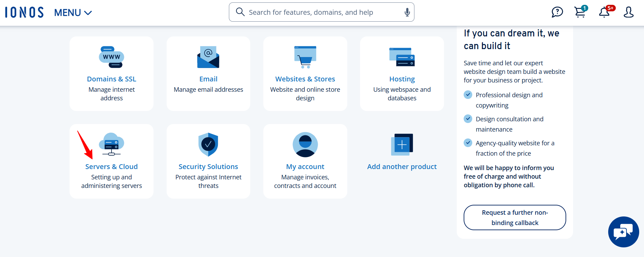Click the text 'Professional design and copywriting'
Screen dimensions: 644x257
click(x=509, y=100)
